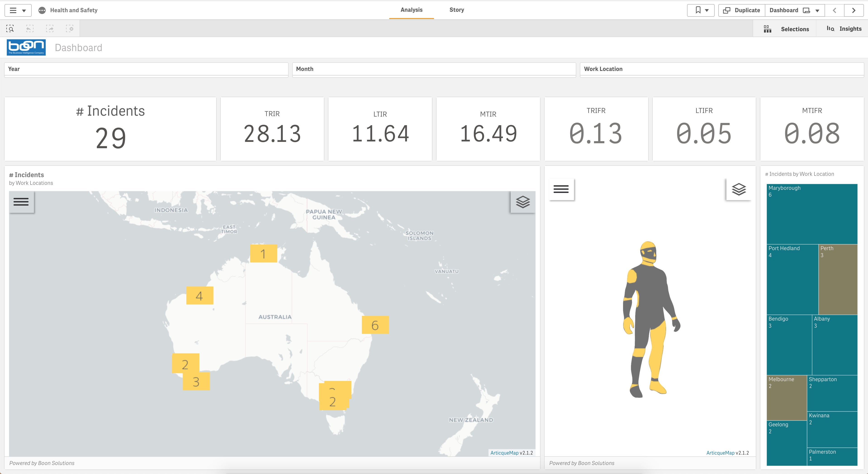Click the TRIR KPI value 28.13
The image size is (868, 474).
[x=272, y=134]
